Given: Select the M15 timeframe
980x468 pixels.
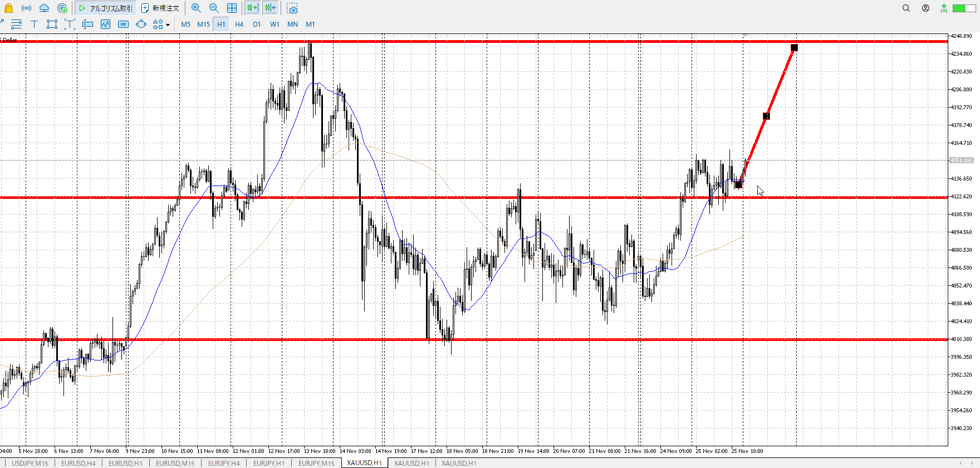Looking at the screenshot, I should (x=203, y=24).
